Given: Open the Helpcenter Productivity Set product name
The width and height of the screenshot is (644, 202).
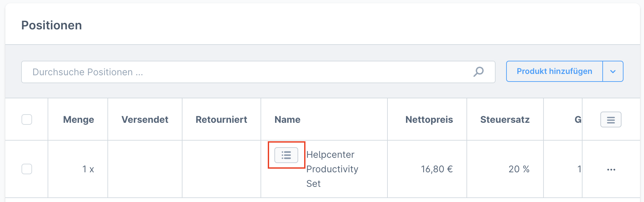Looking at the screenshot, I should tap(332, 169).
